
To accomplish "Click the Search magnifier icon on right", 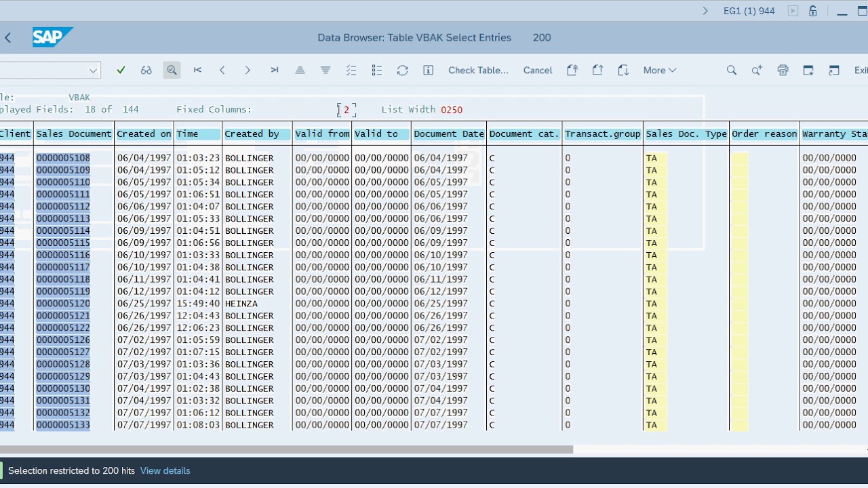I will tap(731, 70).
